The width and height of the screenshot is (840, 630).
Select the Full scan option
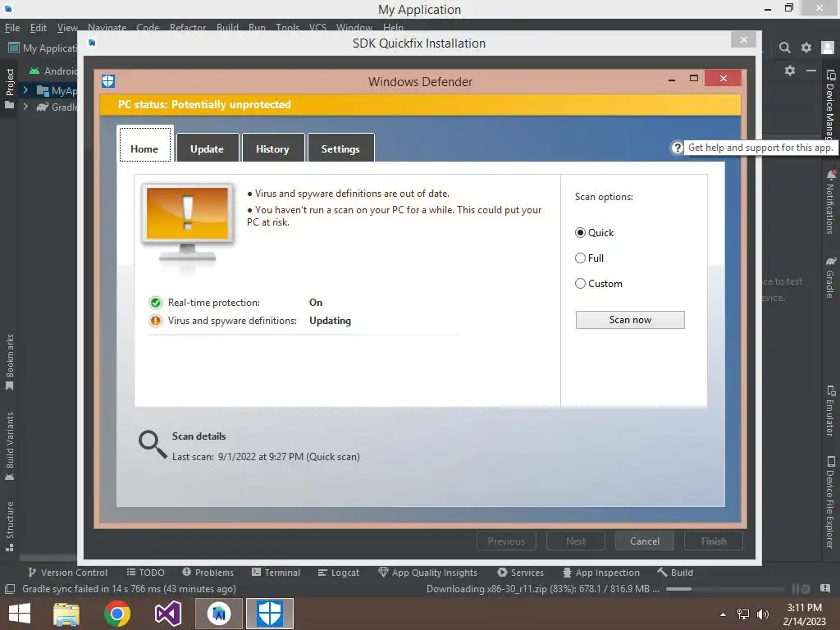click(x=580, y=258)
